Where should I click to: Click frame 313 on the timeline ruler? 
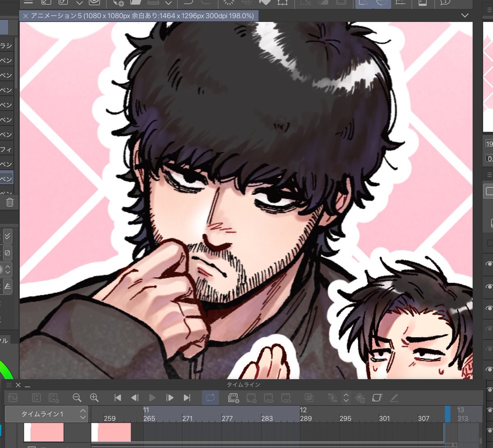coord(463,418)
